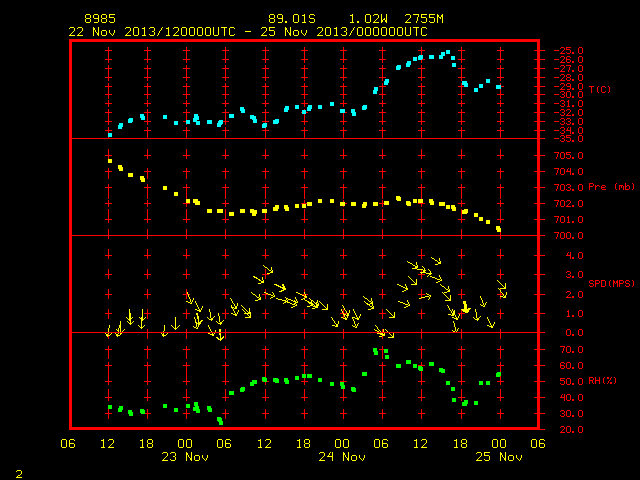Screen dimensions: 640x480
Task: Select the 23 Nov date label
Action: (x=185, y=457)
